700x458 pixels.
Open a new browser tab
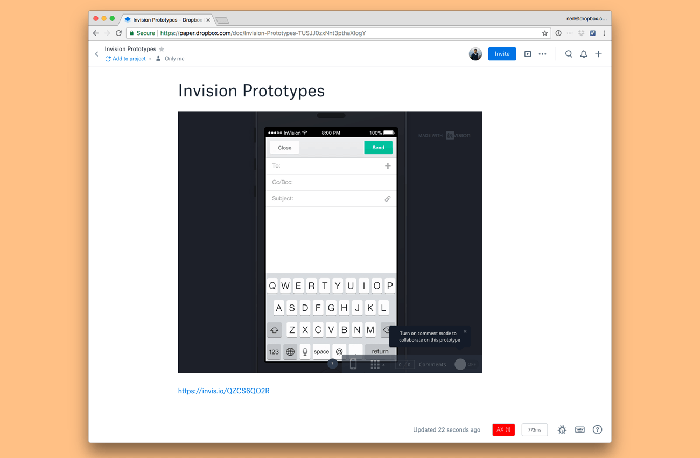(x=222, y=21)
